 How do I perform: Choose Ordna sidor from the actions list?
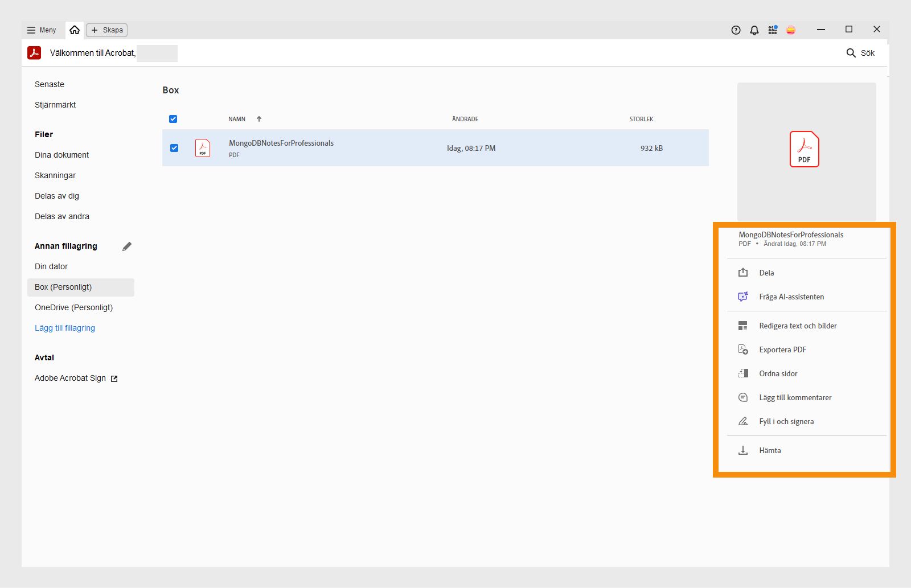pyautogui.click(x=778, y=373)
